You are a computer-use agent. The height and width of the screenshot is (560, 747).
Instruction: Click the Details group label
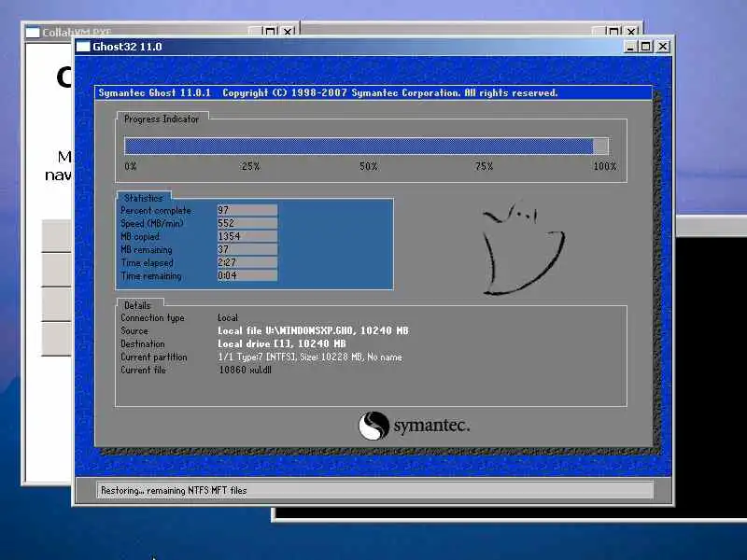[x=137, y=305]
